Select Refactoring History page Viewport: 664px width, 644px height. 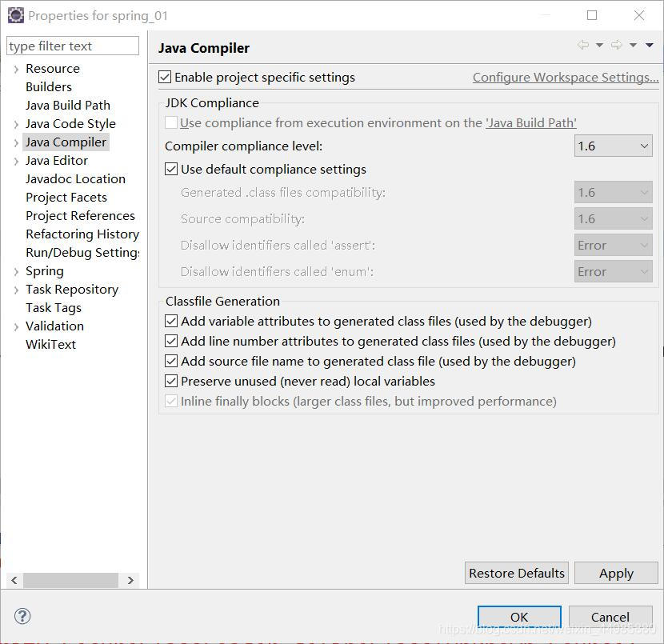82,234
